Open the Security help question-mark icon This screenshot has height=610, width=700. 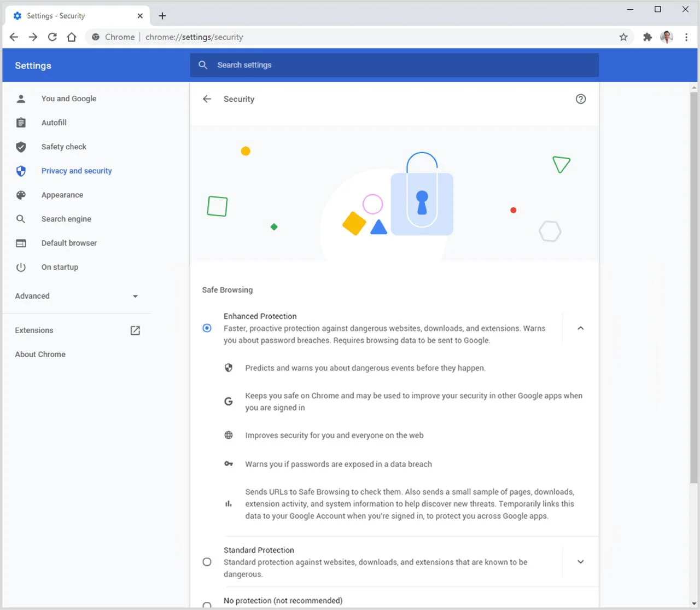581,99
